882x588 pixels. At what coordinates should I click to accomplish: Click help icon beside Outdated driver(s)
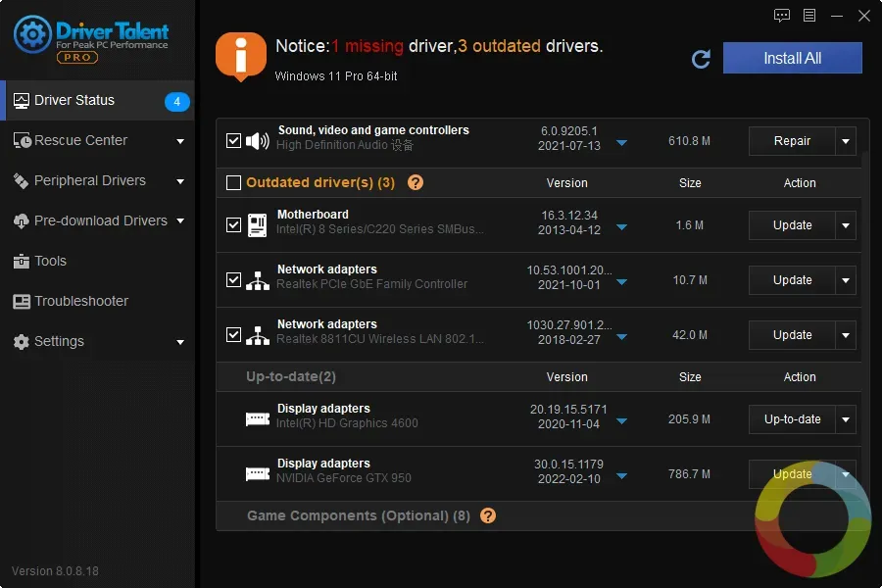(416, 182)
